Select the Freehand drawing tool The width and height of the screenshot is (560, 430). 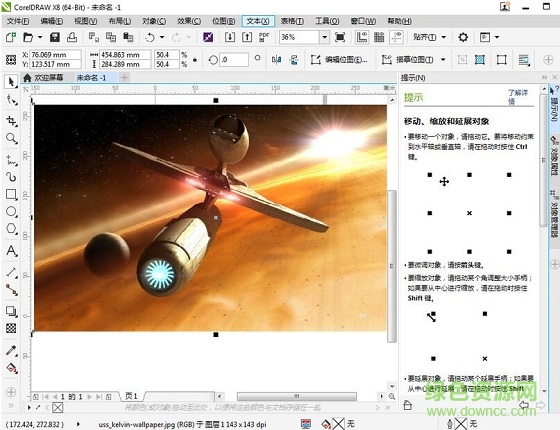pos(11,160)
